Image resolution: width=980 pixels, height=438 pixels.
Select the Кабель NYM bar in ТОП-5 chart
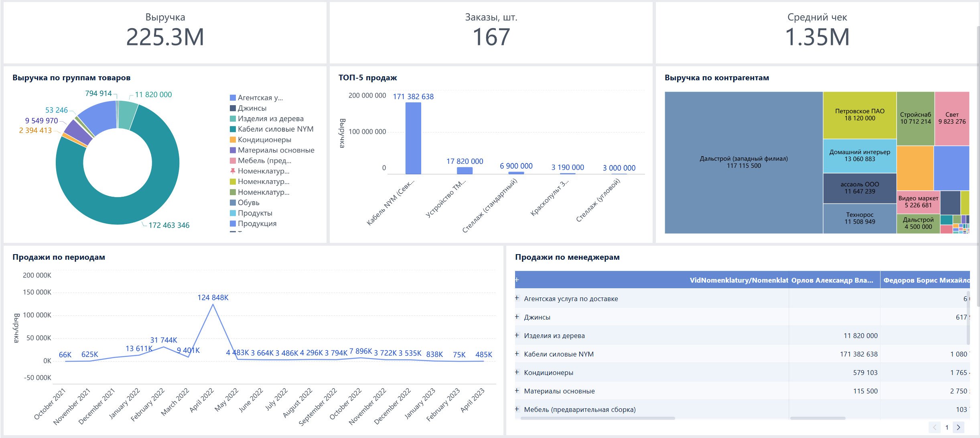tap(413, 138)
